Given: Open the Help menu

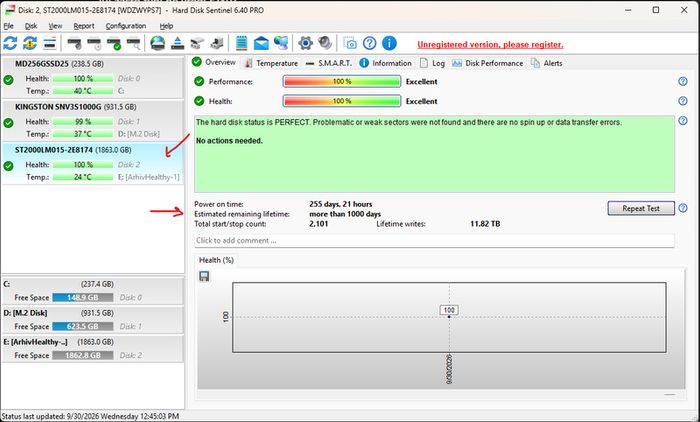Looking at the screenshot, I should pyautogui.click(x=166, y=26).
